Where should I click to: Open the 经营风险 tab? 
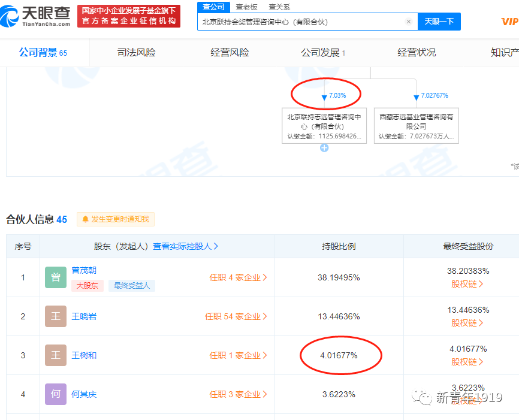pos(230,53)
